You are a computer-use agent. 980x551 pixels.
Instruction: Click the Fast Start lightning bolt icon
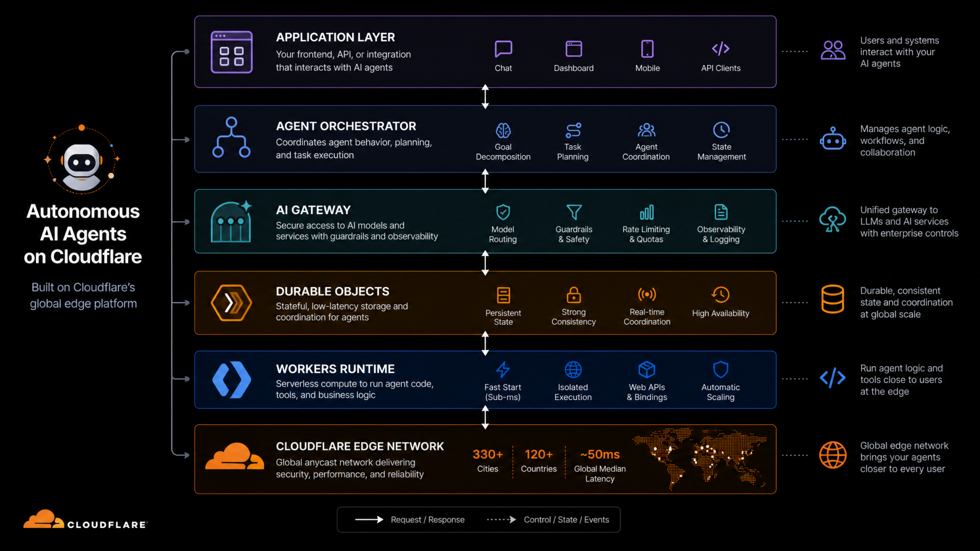[502, 369]
